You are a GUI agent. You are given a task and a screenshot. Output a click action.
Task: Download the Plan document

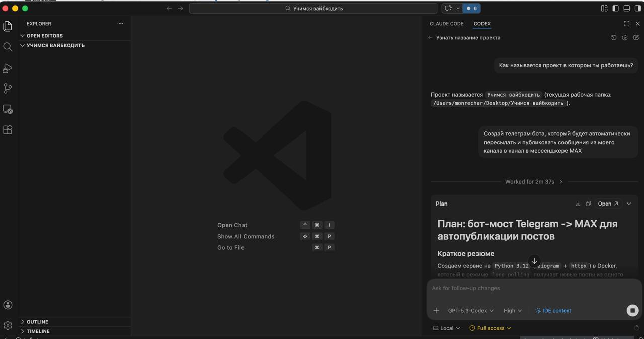578,204
